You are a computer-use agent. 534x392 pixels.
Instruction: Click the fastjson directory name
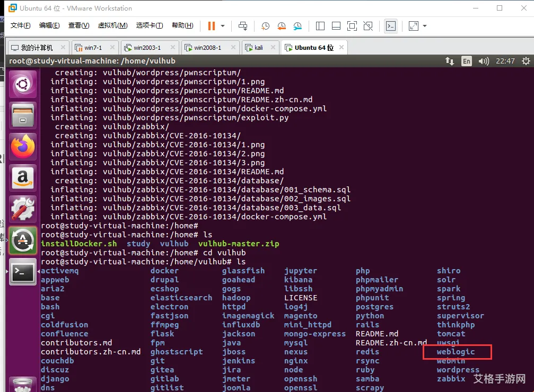(x=170, y=316)
